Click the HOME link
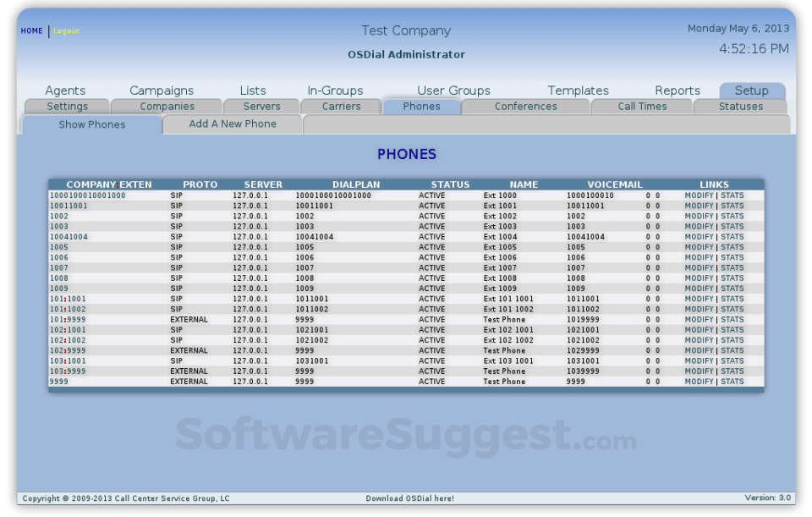 tap(31, 30)
